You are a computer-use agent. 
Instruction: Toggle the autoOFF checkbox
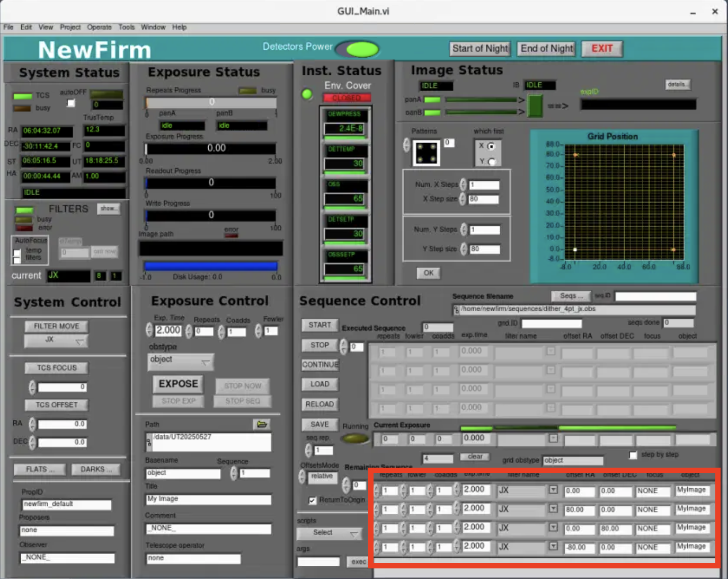pyautogui.click(x=71, y=103)
